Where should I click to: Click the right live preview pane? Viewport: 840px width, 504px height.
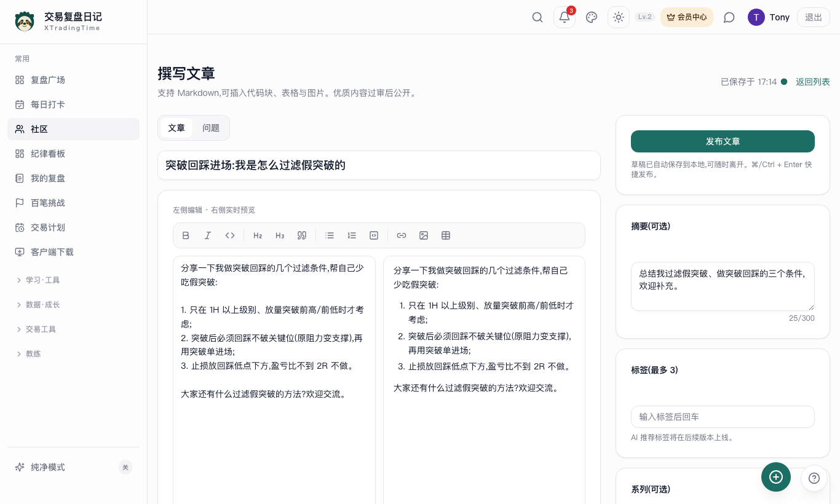(484, 380)
